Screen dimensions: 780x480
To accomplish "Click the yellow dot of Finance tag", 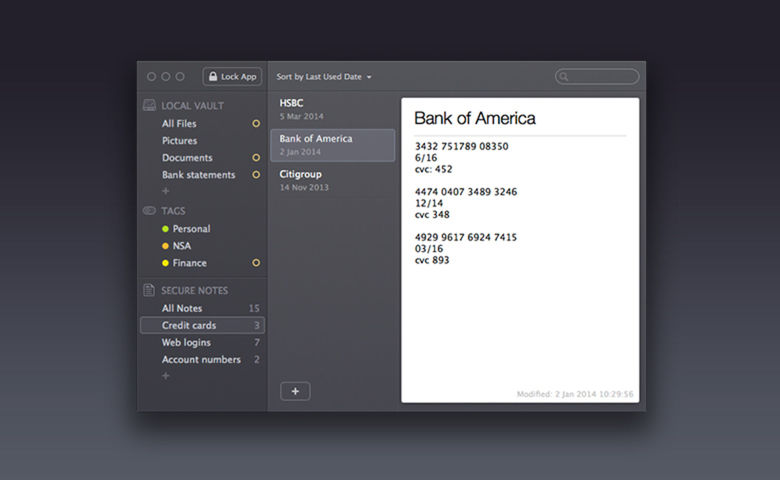I will pos(165,263).
